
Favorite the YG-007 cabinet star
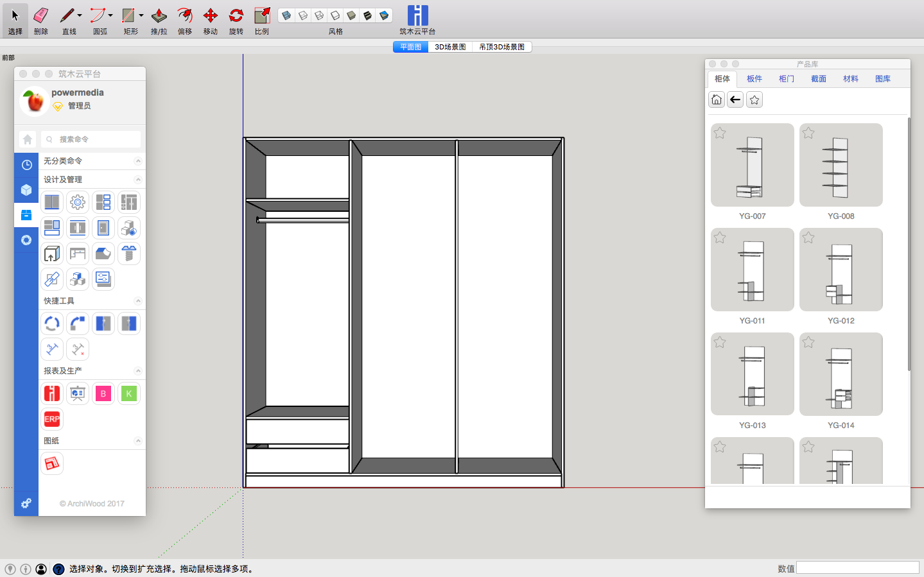click(720, 133)
